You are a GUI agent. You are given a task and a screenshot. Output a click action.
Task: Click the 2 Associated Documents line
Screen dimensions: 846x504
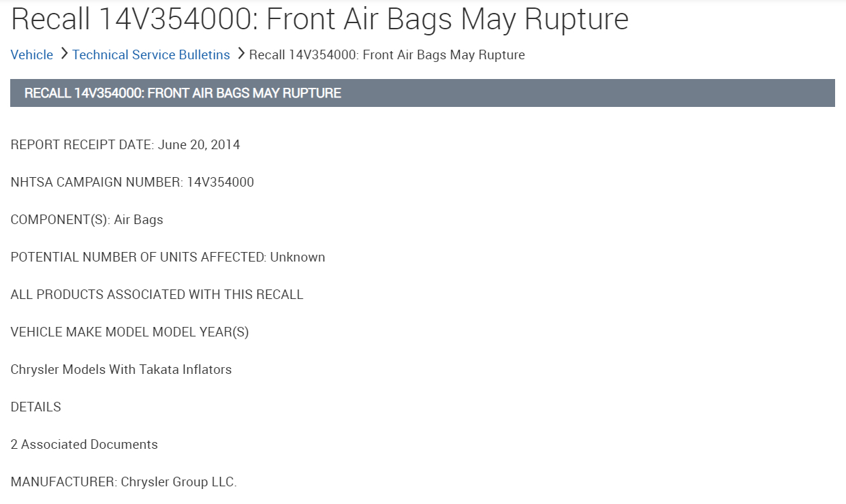point(84,445)
